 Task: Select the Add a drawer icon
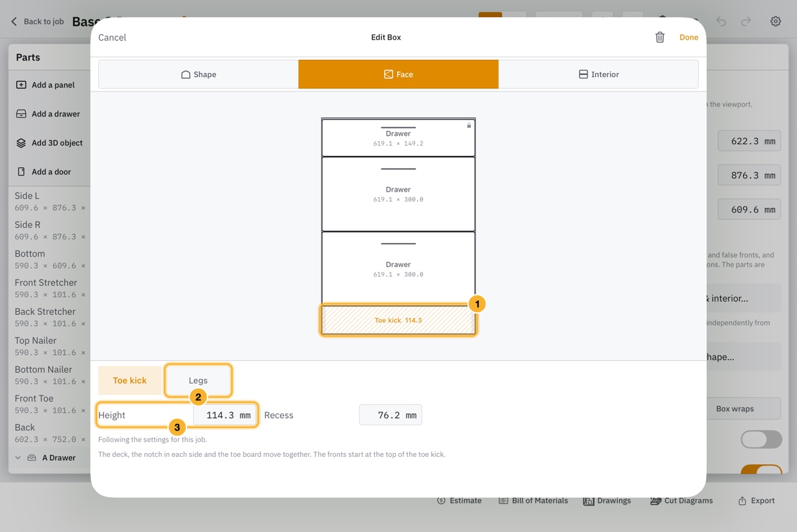(x=21, y=114)
